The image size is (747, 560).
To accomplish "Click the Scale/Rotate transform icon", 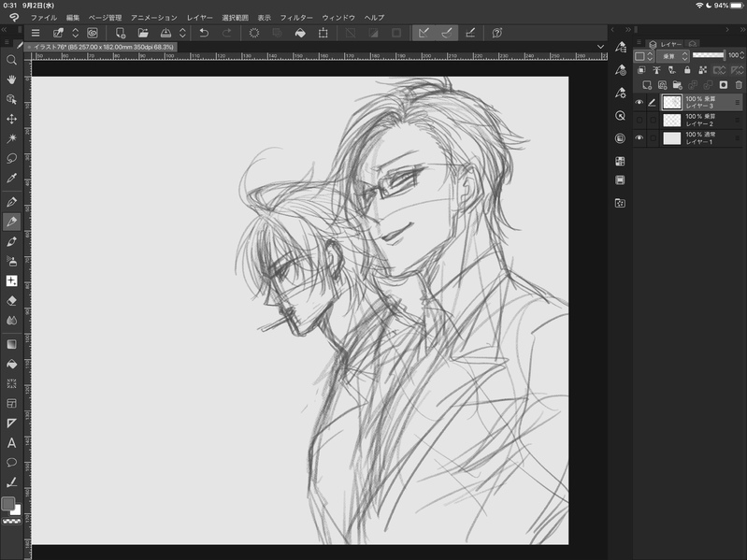I will coord(323,33).
